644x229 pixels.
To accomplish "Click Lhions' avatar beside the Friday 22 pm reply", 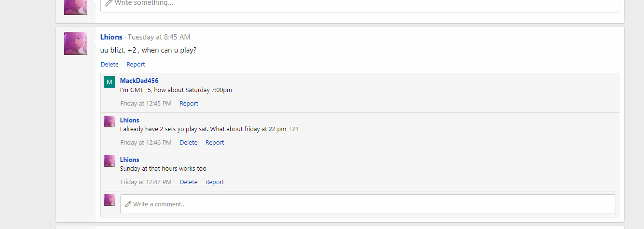I will pyautogui.click(x=110, y=121).
